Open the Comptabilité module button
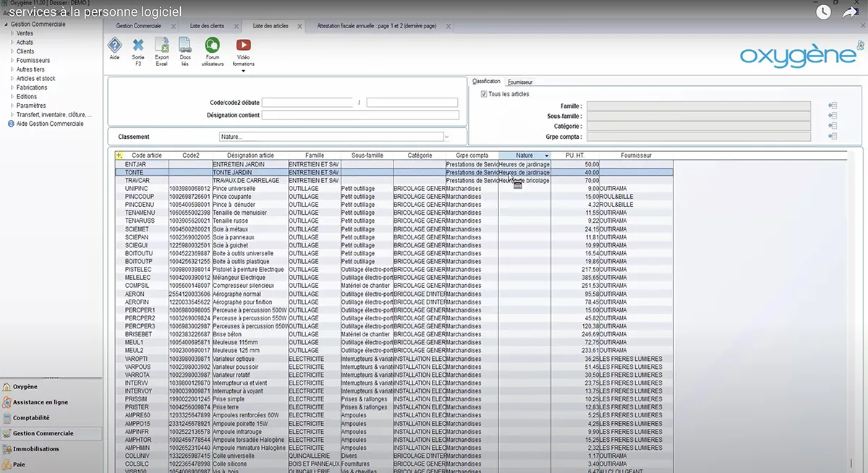 (x=31, y=417)
